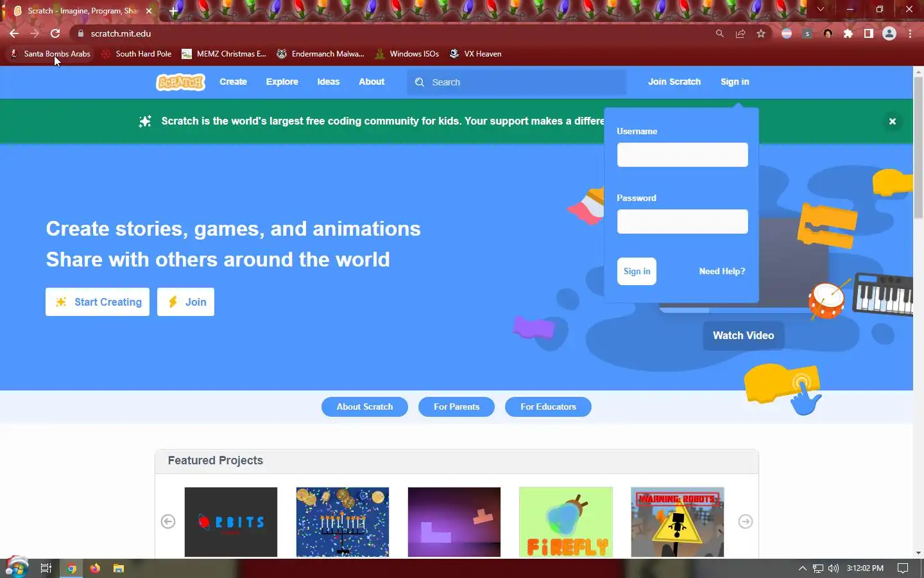Toggle the Chrome side panel icon

[x=869, y=33]
